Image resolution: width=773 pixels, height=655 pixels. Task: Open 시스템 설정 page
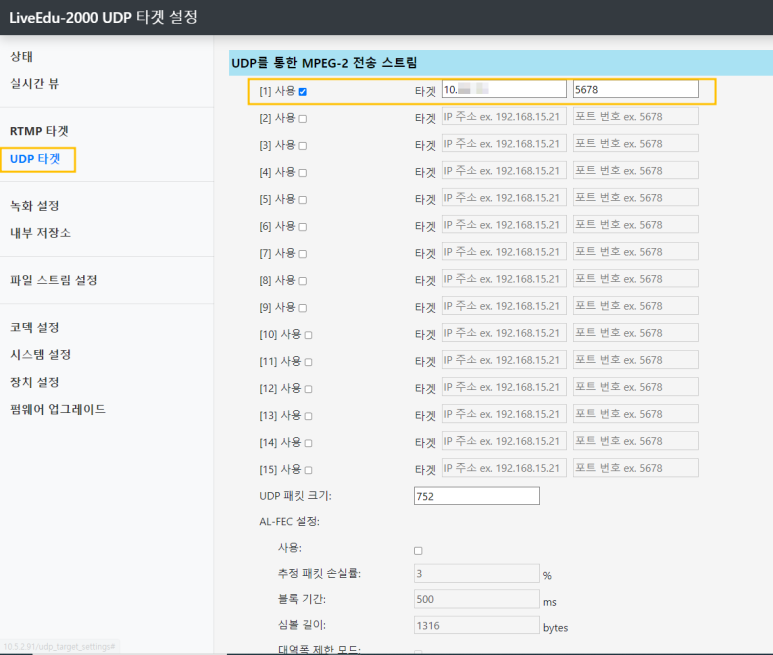click(40, 354)
